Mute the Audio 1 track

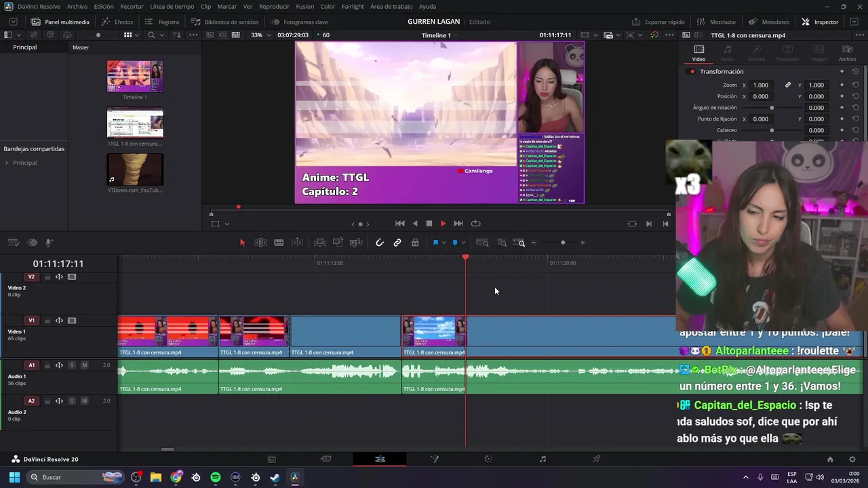pyautogui.click(x=84, y=365)
